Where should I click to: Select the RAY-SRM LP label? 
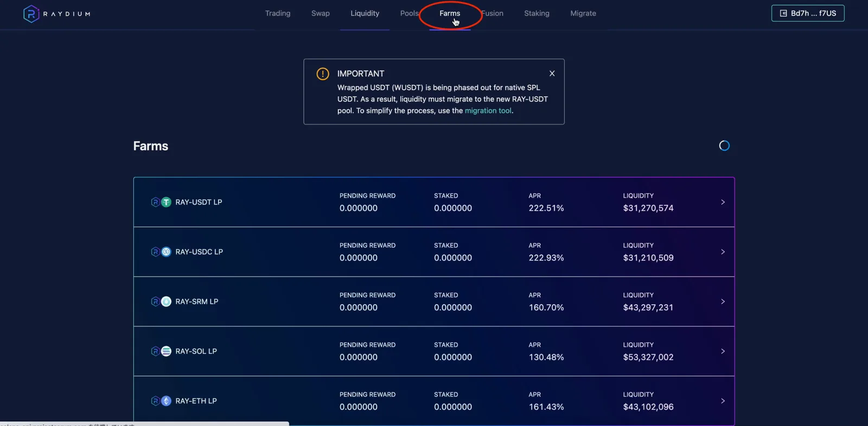[x=197, y=301]
